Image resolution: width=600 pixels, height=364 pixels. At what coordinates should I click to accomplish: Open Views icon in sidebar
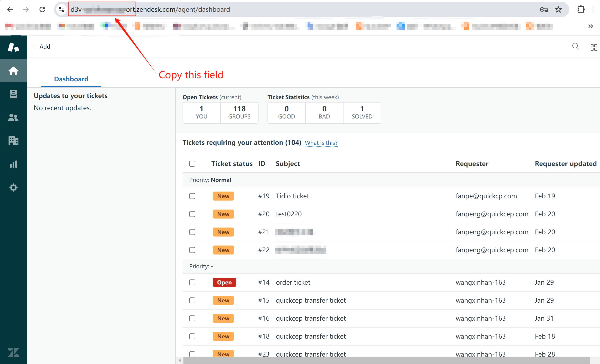coord(13,94)
